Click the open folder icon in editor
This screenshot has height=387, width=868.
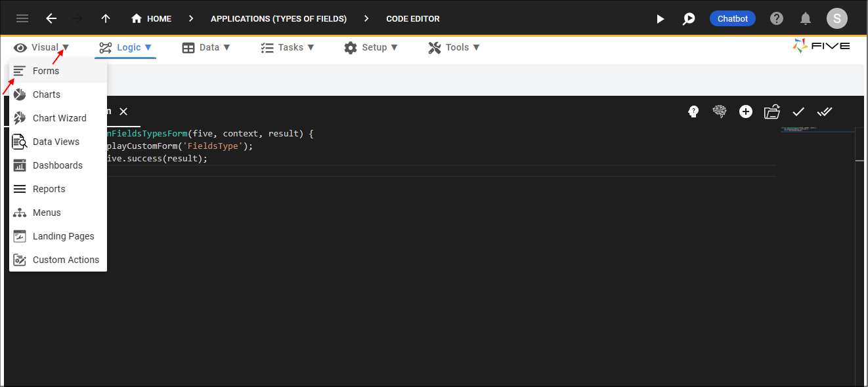[772, 112]
